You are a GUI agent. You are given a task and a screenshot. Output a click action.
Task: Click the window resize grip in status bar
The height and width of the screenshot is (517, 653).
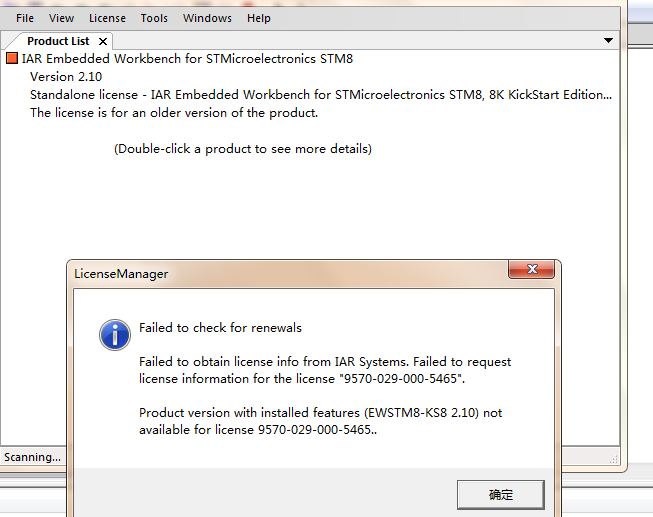(613, 459)
